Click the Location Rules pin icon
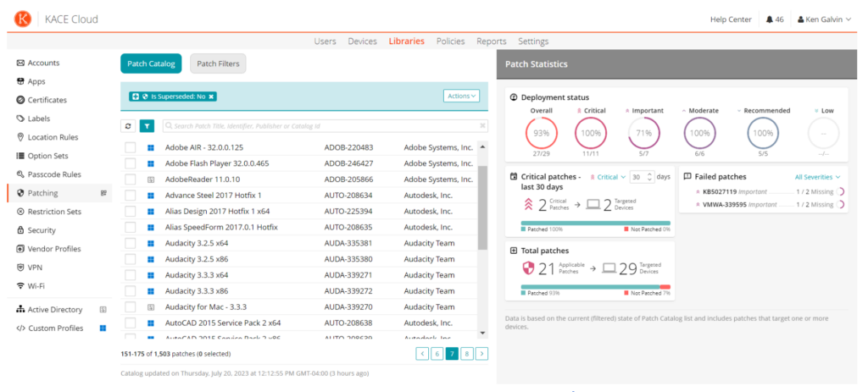 20,137
